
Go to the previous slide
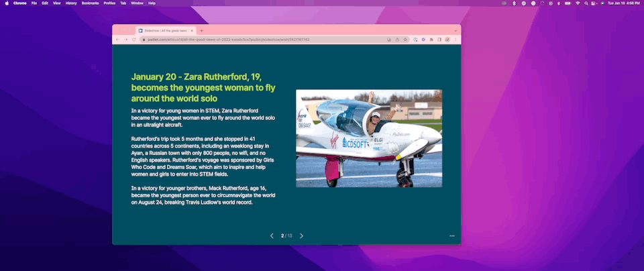[x=272, y=235]
